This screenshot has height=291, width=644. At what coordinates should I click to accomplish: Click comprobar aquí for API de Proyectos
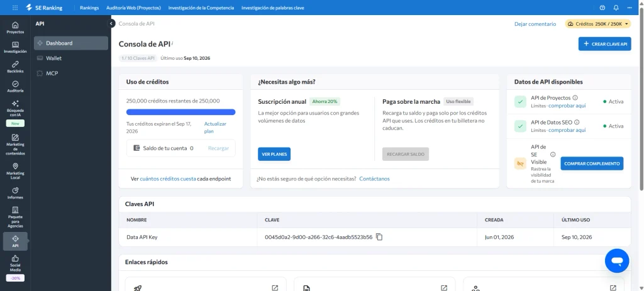point(567,106)
